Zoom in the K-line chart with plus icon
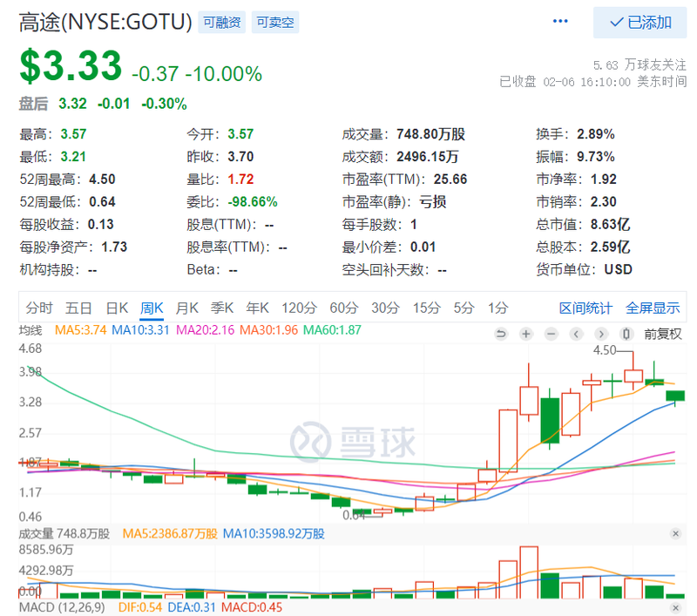The width and height of the screenshot is (697, 616). point(526,334)
